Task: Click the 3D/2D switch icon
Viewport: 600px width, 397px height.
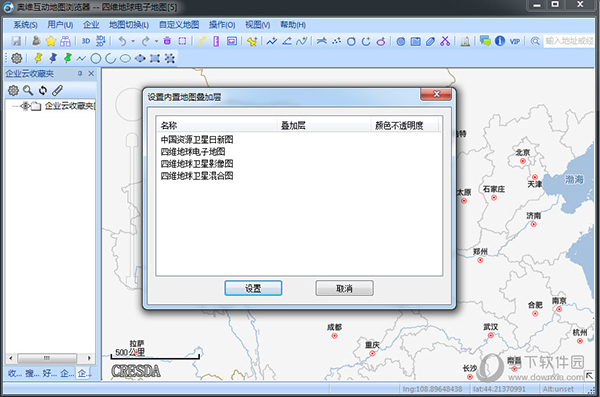Action: [x=101, y=41]
